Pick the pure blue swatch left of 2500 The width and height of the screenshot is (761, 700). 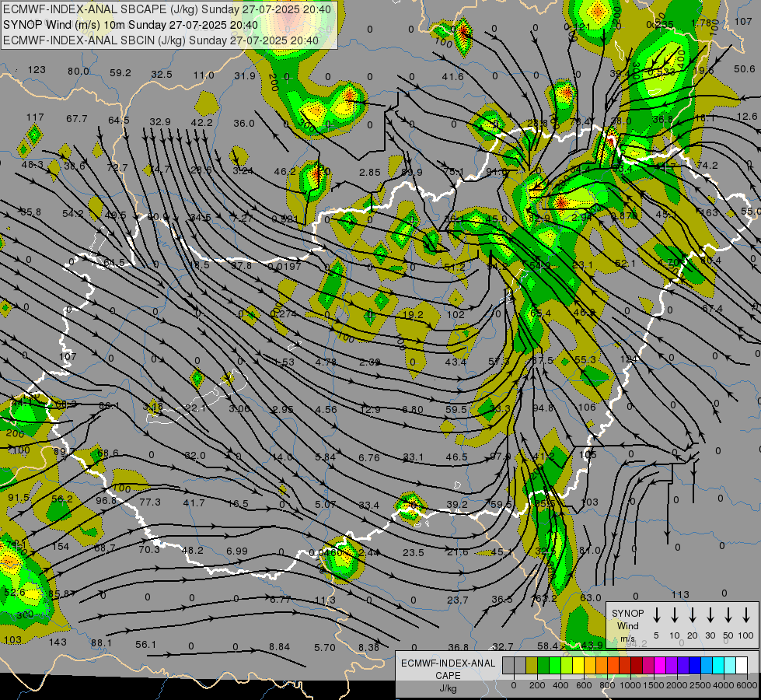click(x=694, y=666)
